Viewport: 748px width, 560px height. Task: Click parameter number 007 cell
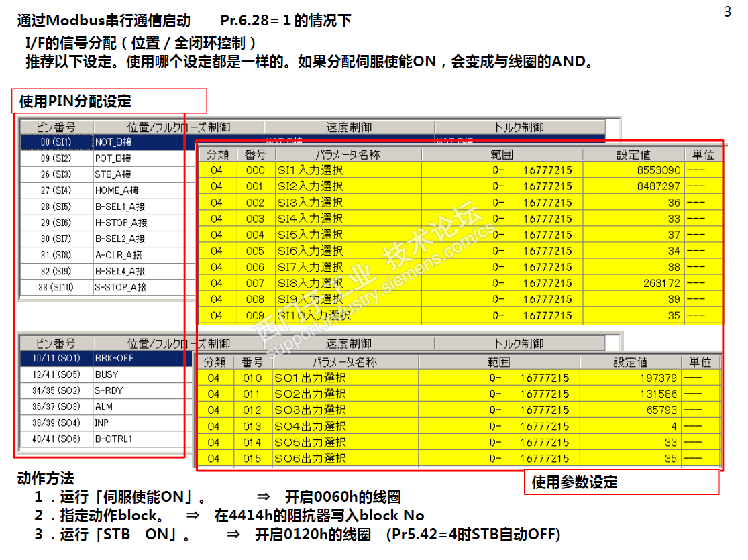[x=256, y=283]
